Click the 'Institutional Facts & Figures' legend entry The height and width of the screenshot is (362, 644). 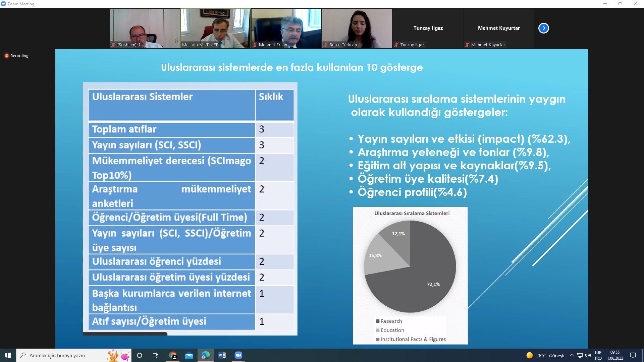coord(411,339)
